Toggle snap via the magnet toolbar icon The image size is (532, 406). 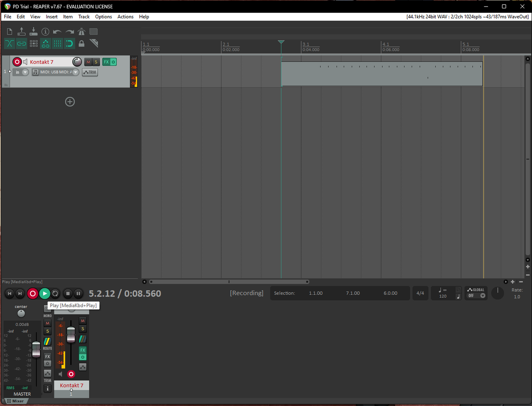pos(69,43)
